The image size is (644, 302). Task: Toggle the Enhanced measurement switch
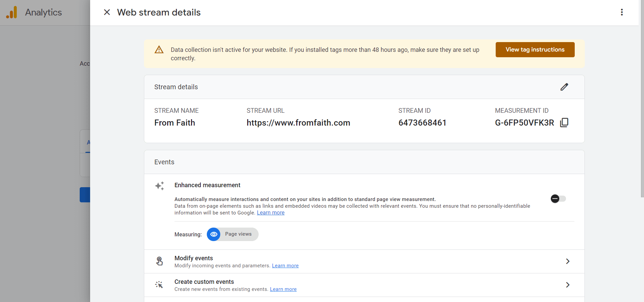pos(558,199)
